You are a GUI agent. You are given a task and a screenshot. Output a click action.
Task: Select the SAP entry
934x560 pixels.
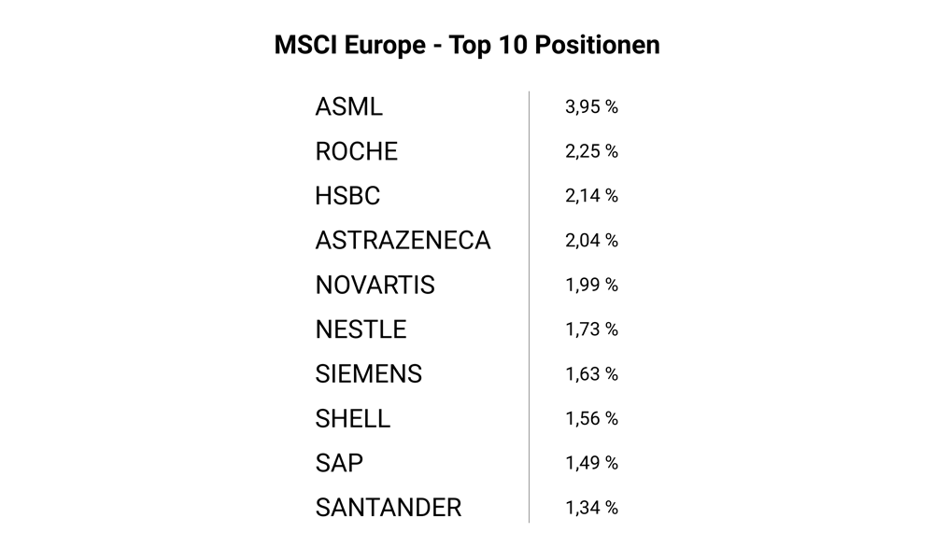point(340,463)
